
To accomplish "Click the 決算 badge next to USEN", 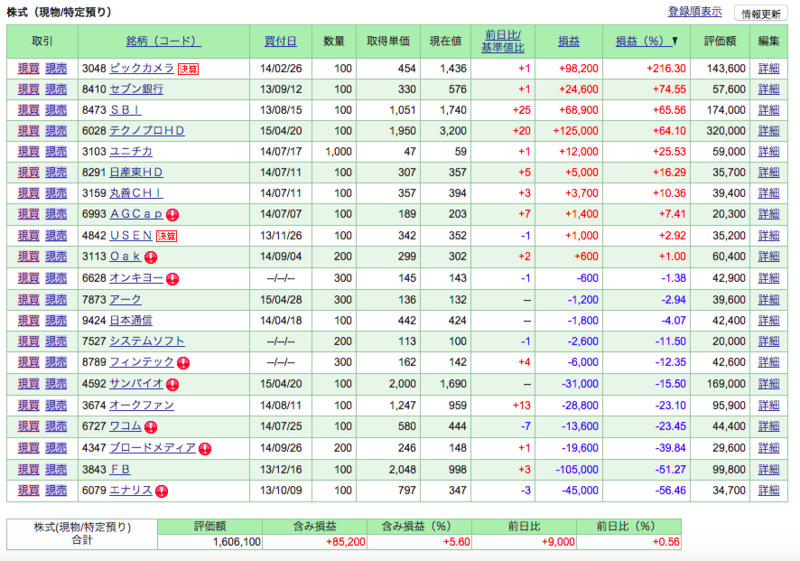I will point(166,236).
